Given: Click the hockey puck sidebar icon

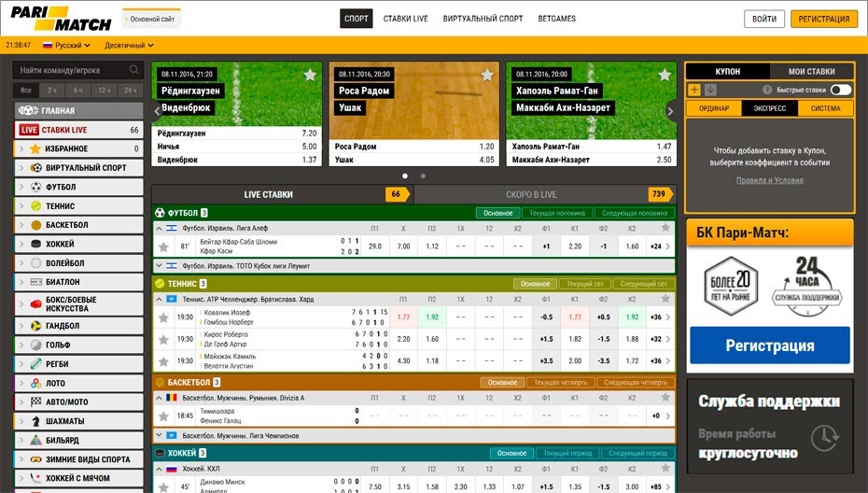Looking at the screenshot, I should click(x=36, y=244).
